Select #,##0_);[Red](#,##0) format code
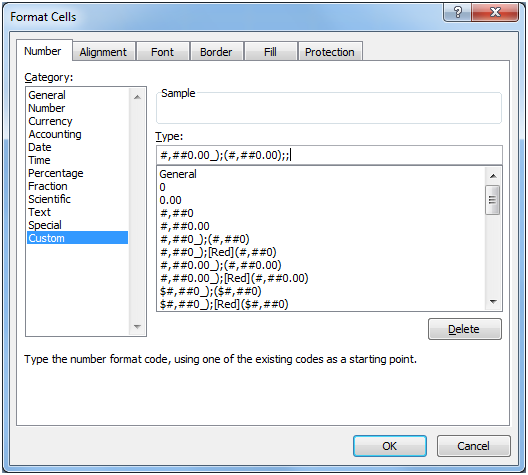528x475 pixels. (218, 252)
